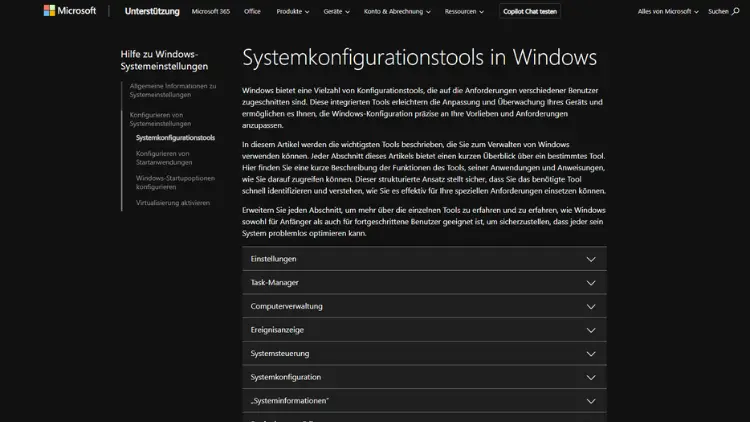
Task: Open the Unterstützung home link
Action: [x=152, y=11]
